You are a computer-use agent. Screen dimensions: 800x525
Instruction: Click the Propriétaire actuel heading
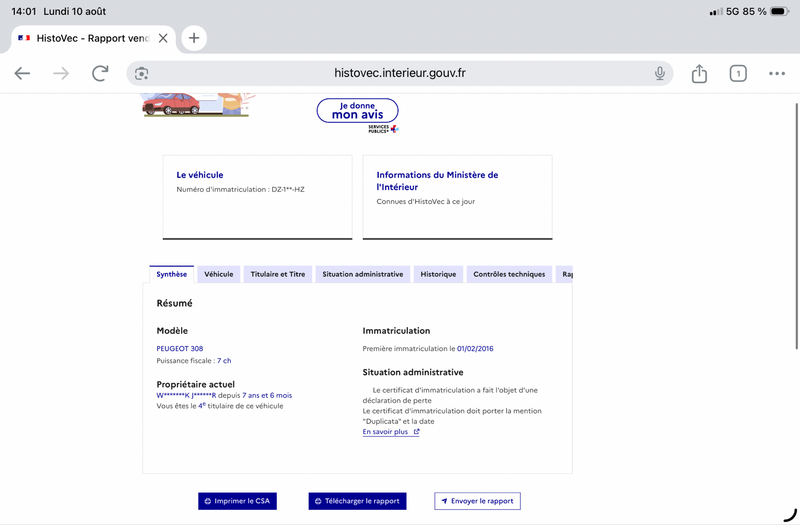(x=195, y=384)
